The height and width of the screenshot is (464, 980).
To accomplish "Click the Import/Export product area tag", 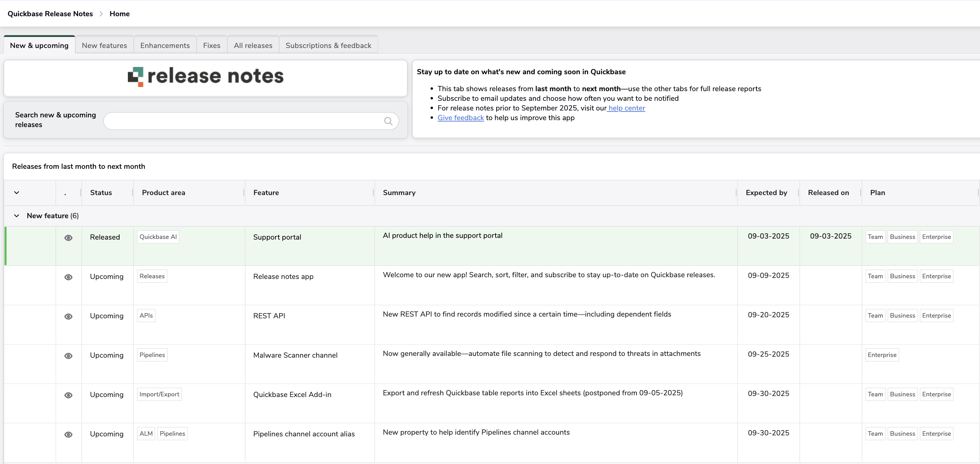I will pyautogui.click(x=159, y=394).
